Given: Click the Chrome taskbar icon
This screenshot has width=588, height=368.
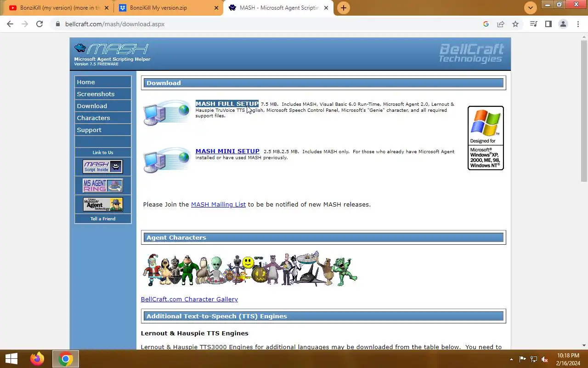Looking at the screenshot, I should click(65, 359).
